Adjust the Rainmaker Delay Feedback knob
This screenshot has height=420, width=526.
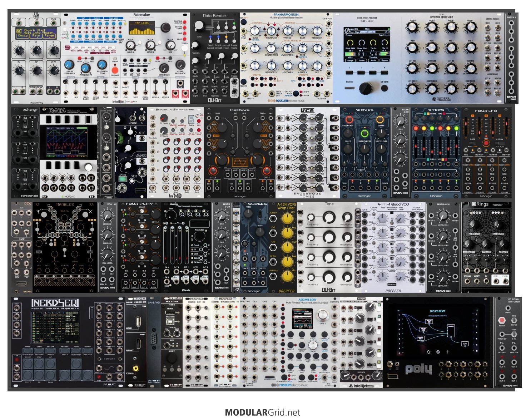69,65
